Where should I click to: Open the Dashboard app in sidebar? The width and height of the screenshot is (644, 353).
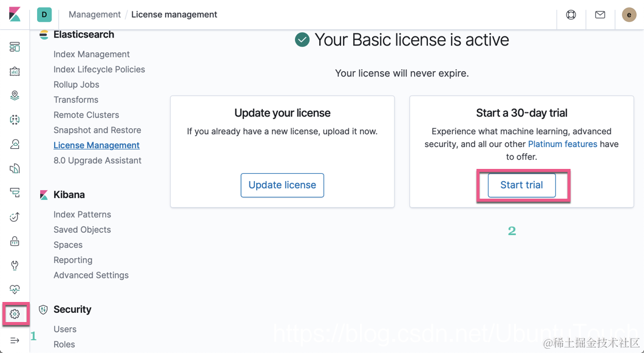[x=15, y=47]
